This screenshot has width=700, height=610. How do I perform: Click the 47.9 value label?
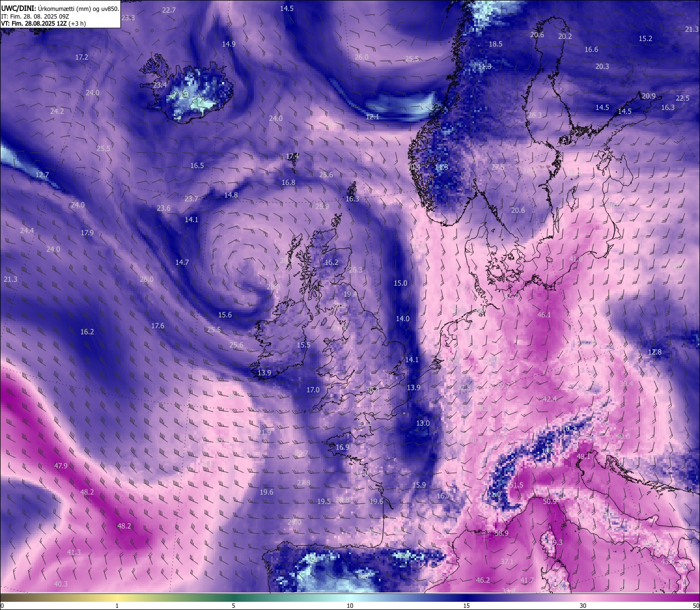pos(61,466)
